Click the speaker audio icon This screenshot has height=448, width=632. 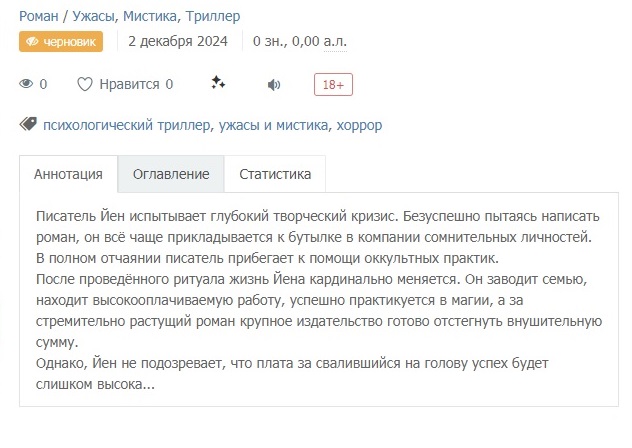(274, 85)
